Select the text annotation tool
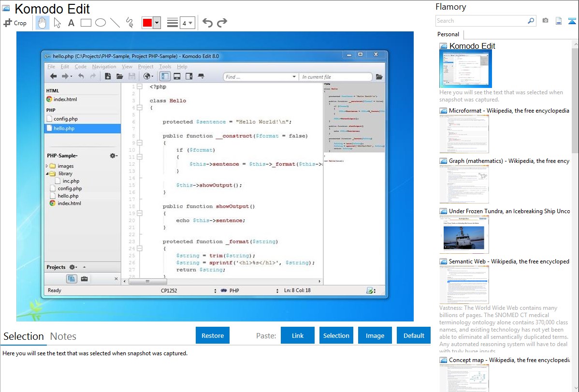This screenshot has width=579, height=392. [x=71, y=23]
